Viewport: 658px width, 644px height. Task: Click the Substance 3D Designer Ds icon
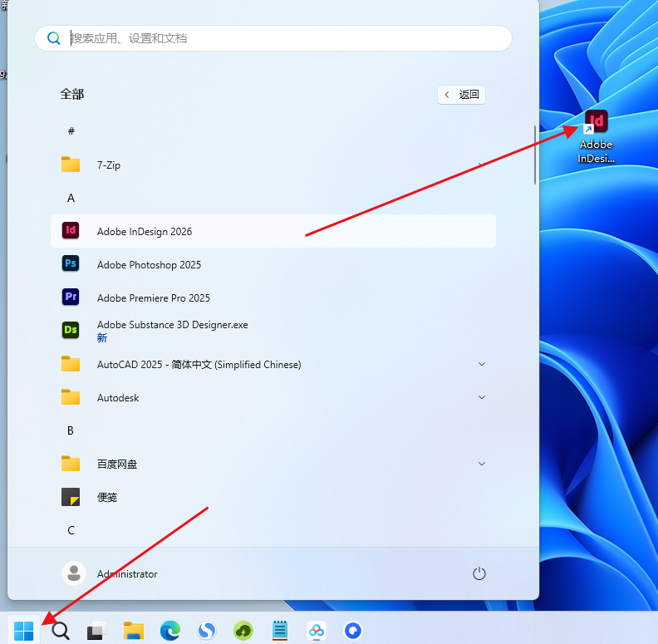point(71,330)
